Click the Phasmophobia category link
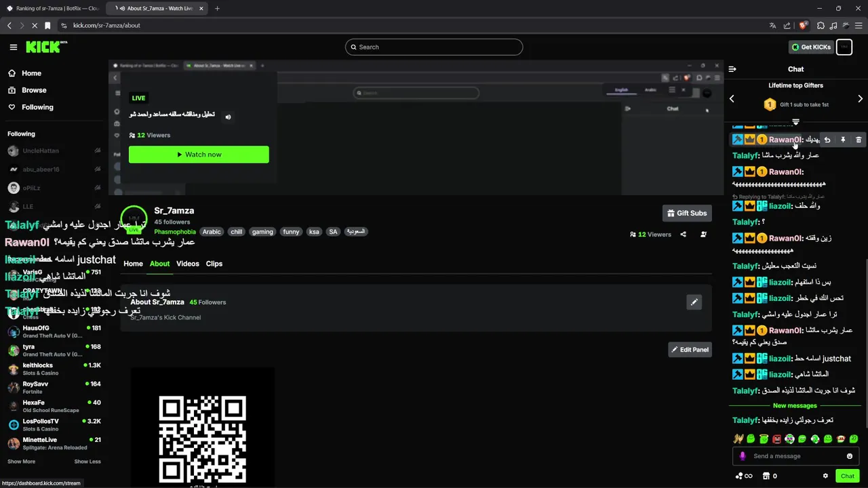Viewport: 868px width, 488px height. 175,232
